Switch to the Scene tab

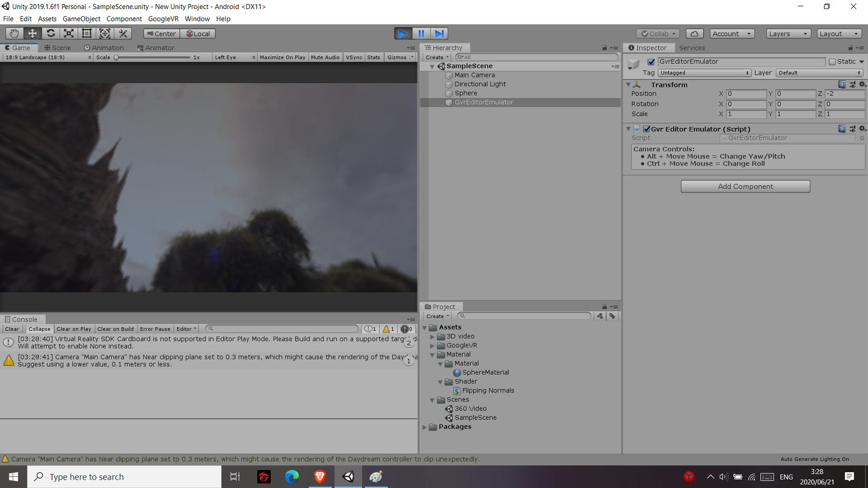click(x=58, y=48)
